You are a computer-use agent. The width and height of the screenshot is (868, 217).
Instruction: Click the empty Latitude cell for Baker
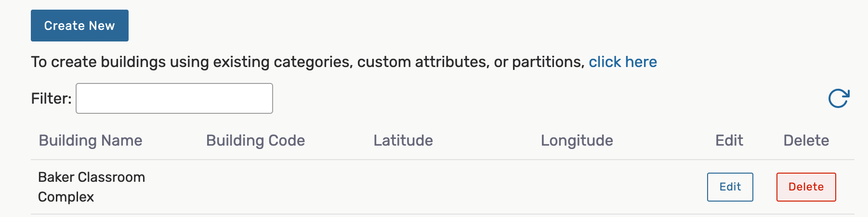coord(403,187)
